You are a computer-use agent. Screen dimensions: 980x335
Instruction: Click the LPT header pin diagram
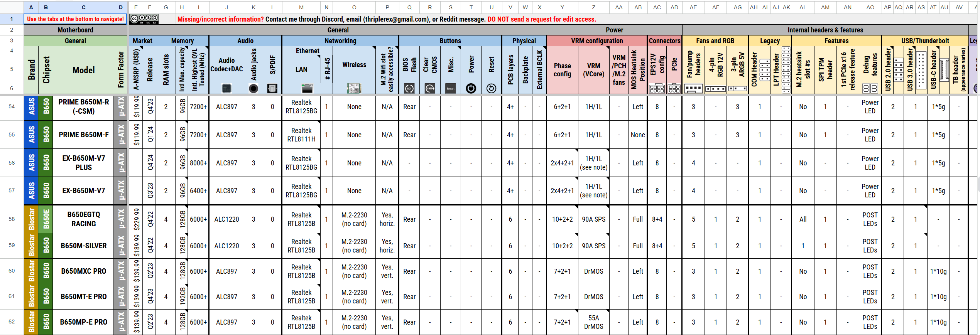(x=786, y=70)
